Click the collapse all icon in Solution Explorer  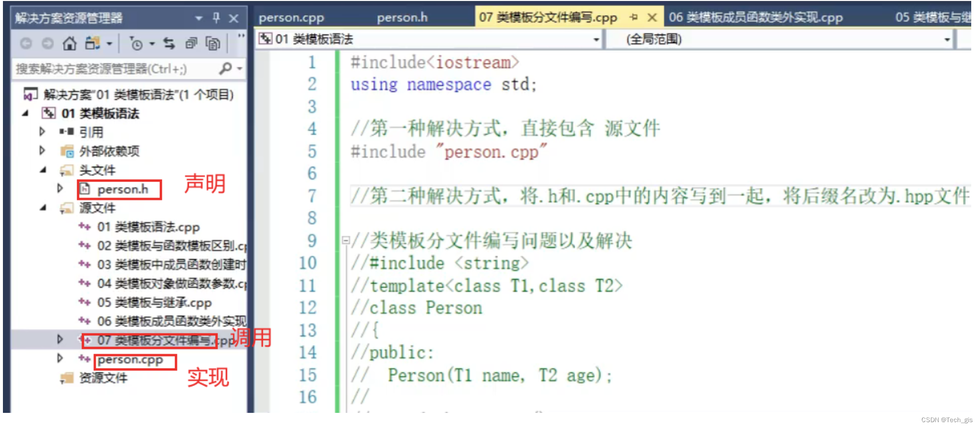point(191,43)
